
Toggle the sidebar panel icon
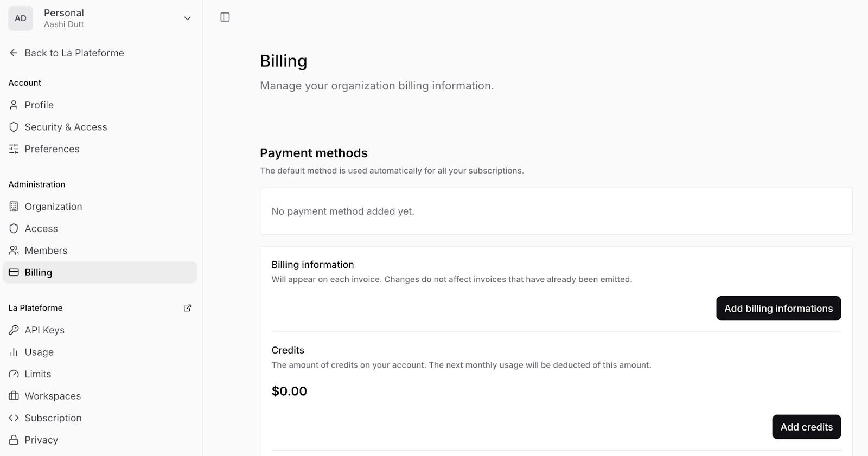point(225,17)
